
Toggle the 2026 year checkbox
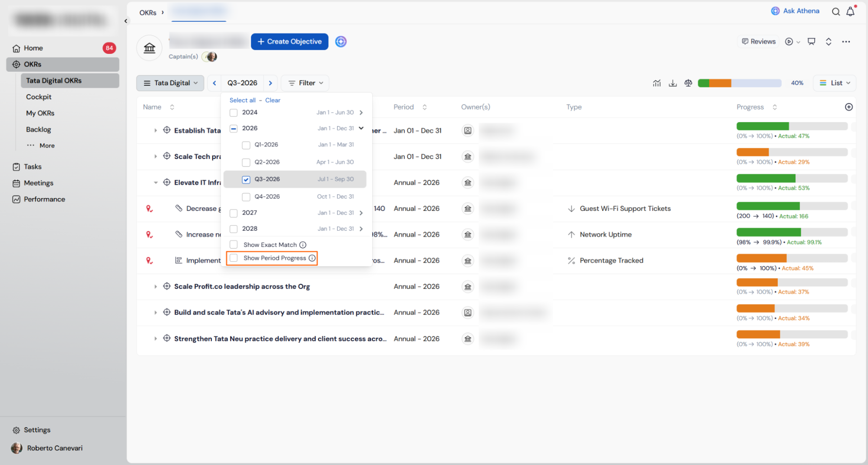click(234, 129)
